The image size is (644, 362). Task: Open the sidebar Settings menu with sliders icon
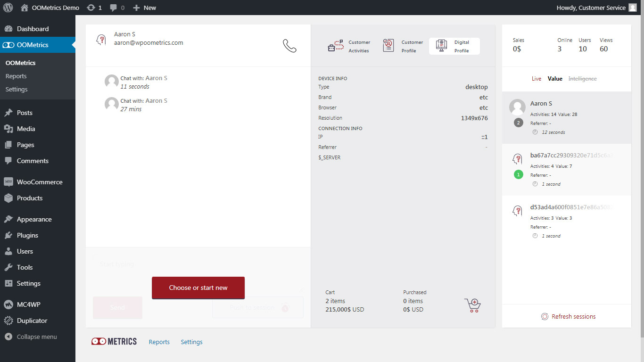click(x=38, y=283)
